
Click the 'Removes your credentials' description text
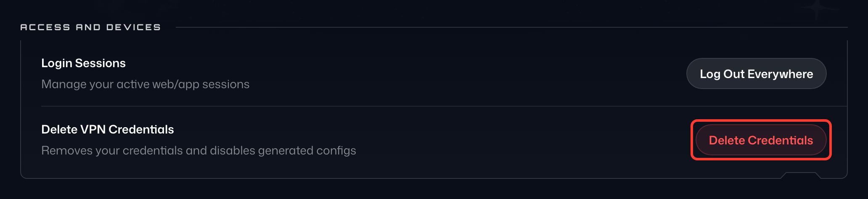click(x=198, y=150)
